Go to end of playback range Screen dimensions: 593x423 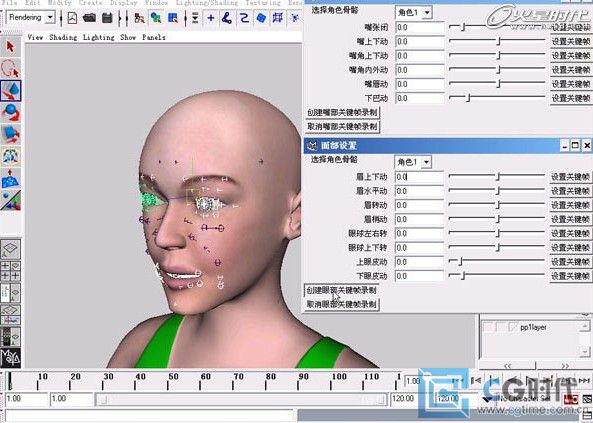584,380
